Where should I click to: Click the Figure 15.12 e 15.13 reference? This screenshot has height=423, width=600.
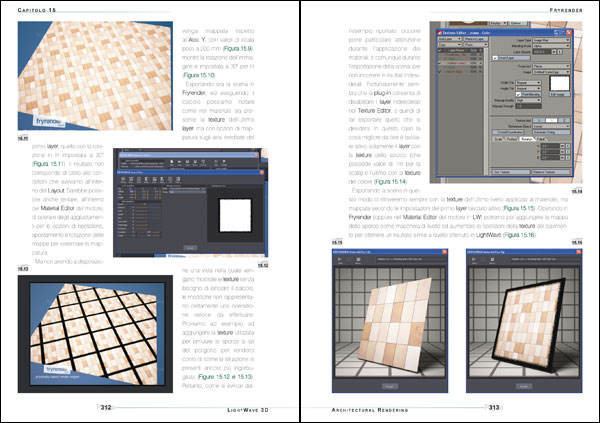click(x=225, y=377)
